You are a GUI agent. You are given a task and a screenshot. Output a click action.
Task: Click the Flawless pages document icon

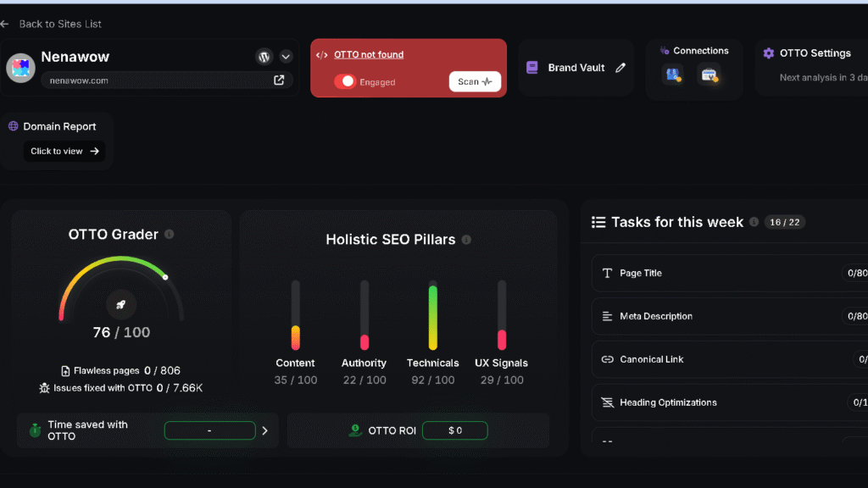(x=65, y=371)
